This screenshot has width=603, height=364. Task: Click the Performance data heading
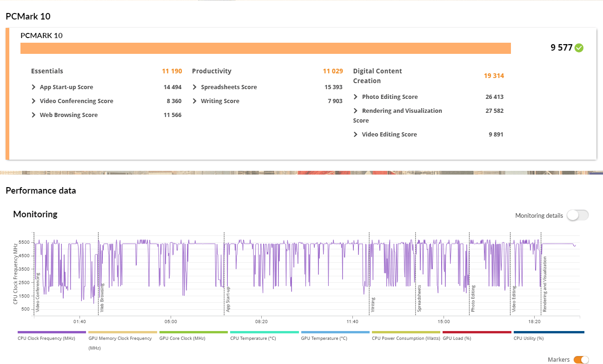tap(40, 190)
